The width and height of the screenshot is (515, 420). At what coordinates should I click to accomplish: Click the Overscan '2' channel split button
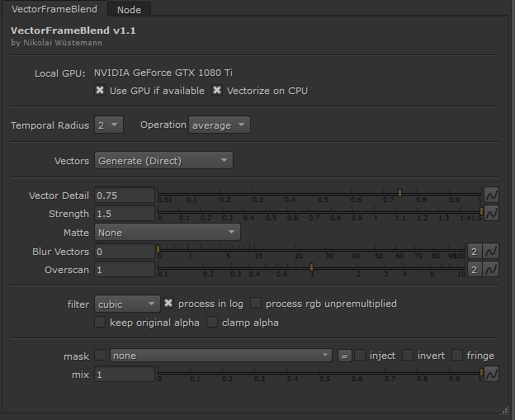(x=475, y=270)
